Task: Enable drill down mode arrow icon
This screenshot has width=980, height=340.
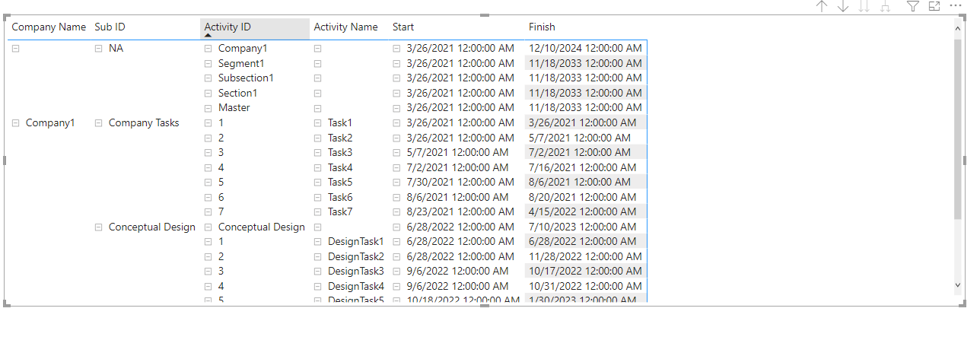Action: point(843,6)
